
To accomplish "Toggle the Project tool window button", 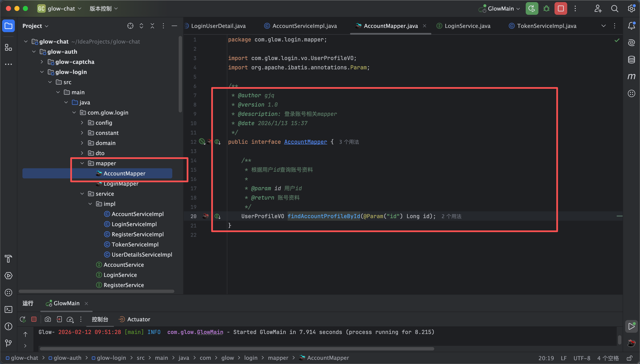I will pos(8,26).
